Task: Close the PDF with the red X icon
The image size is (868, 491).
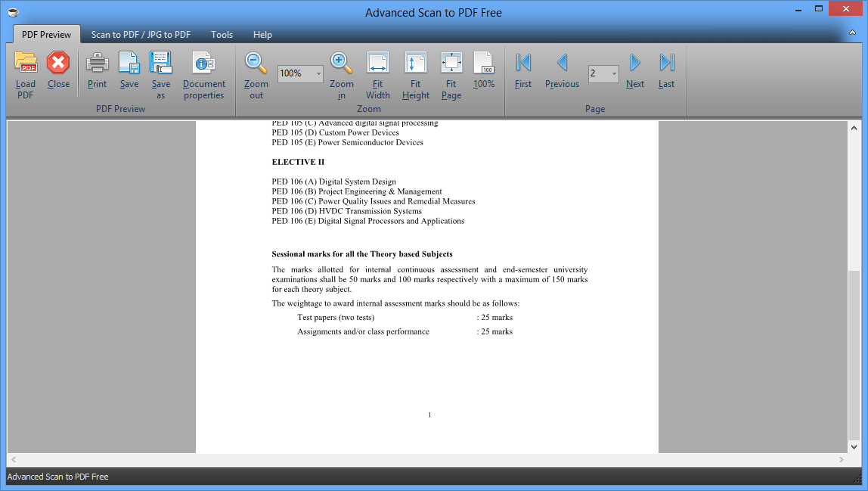Action: (58, 62)
